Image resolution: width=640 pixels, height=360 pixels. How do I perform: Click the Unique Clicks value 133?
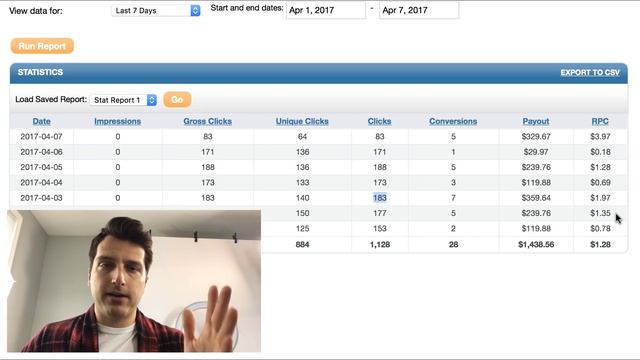click(x=302, y=182)
